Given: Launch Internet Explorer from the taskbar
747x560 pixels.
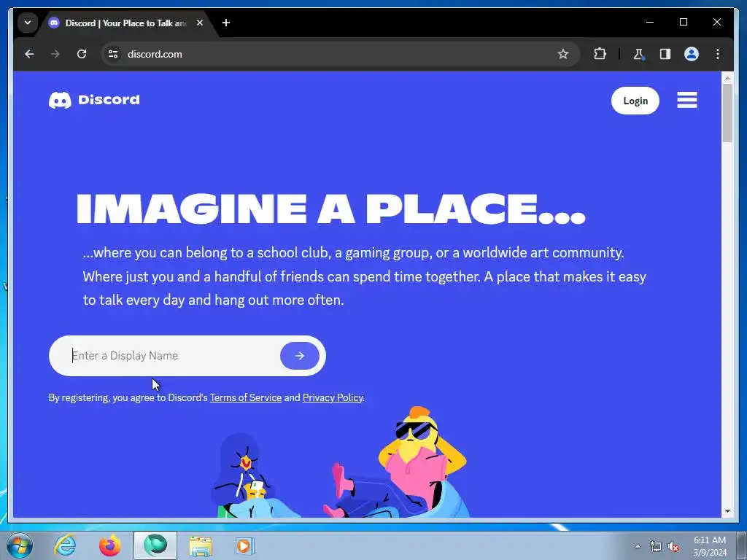Looking at the screenshot, I should pyautogui.click(x=65, y=545).
